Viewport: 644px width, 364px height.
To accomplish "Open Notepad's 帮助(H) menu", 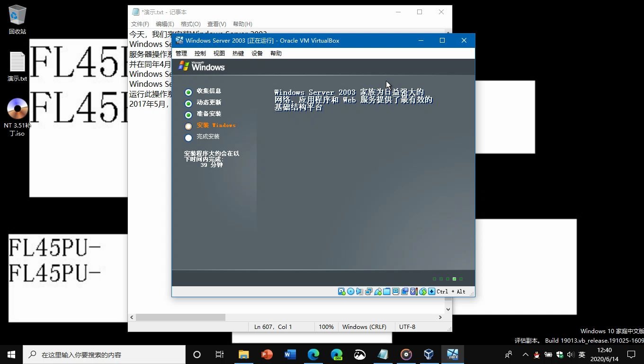I will [242, 24].
